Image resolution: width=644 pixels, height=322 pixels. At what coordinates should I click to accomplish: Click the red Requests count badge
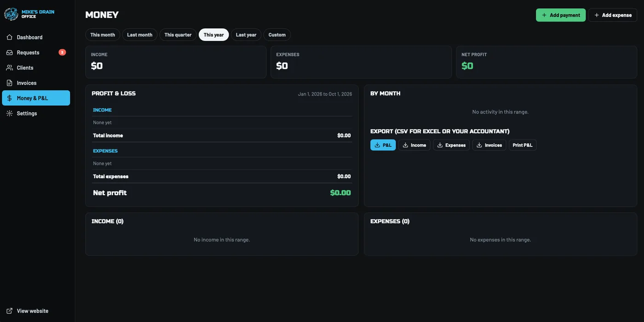[62, 52]
